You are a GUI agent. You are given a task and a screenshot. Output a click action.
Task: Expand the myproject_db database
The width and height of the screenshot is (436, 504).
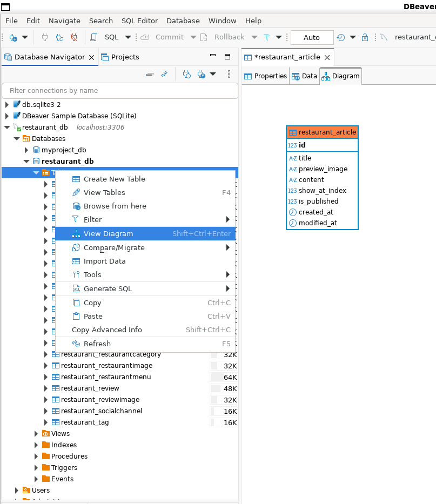pos(26,150)
